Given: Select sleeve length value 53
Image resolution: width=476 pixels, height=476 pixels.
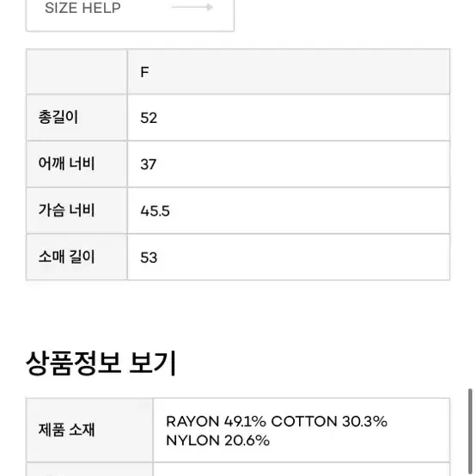Looking at the screenshot, I should point(149,258).
